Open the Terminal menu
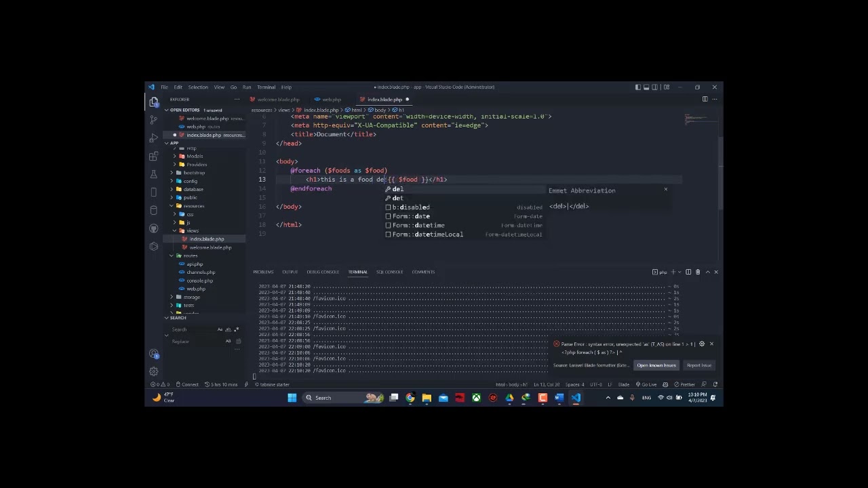868x488 pixels. [x=266, y=87]
